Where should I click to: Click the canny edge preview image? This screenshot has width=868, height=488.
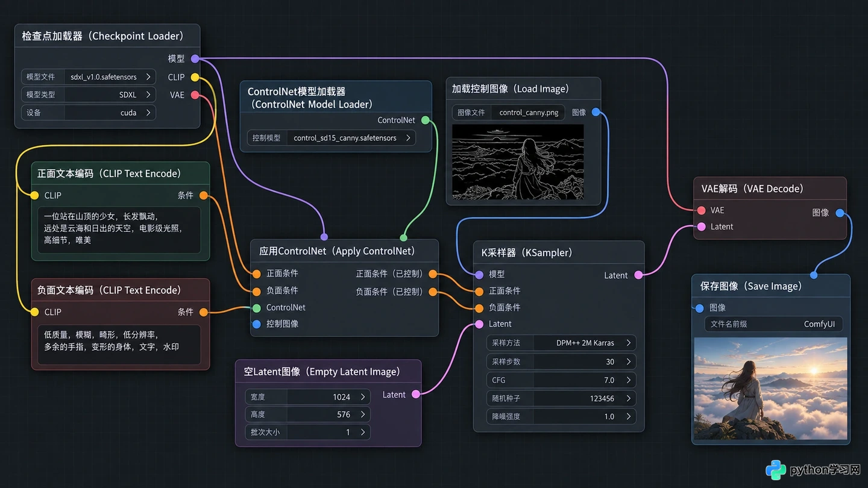pos(518,162)
